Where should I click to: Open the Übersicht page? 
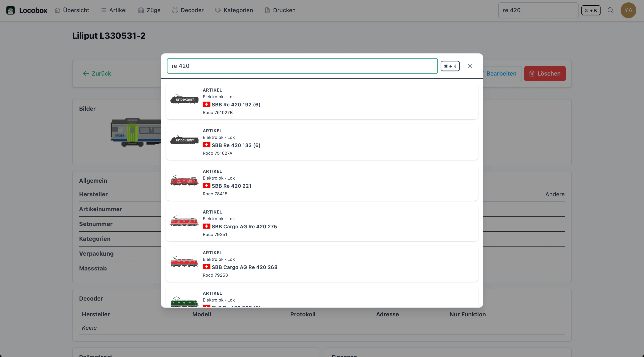click(x=72, y=10)
